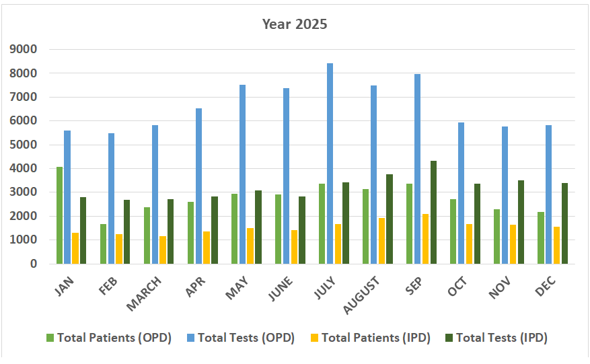Select the "Year 2025" chart title
This screenshot has width=590, height=364.
click(x=295, y=25)
